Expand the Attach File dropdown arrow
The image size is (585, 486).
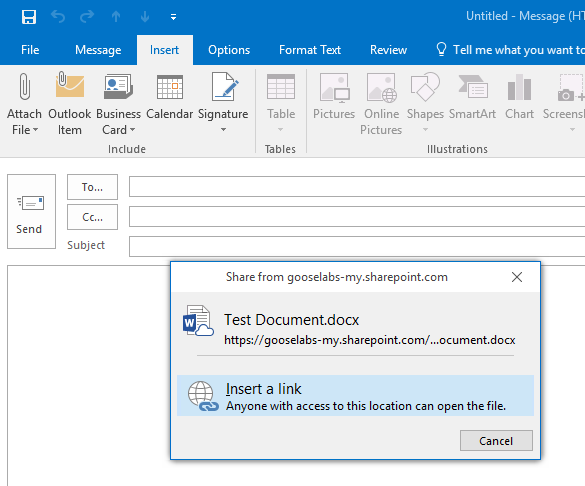click(35, 130)
